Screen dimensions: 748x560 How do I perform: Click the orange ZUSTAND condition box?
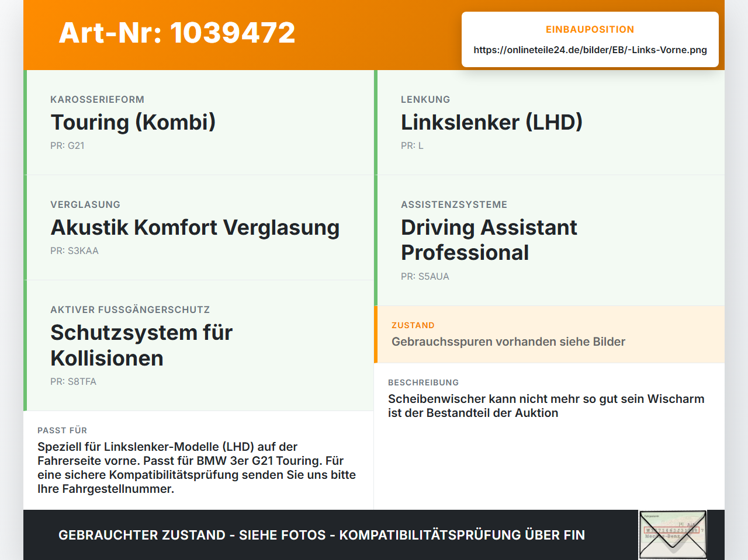549,335
